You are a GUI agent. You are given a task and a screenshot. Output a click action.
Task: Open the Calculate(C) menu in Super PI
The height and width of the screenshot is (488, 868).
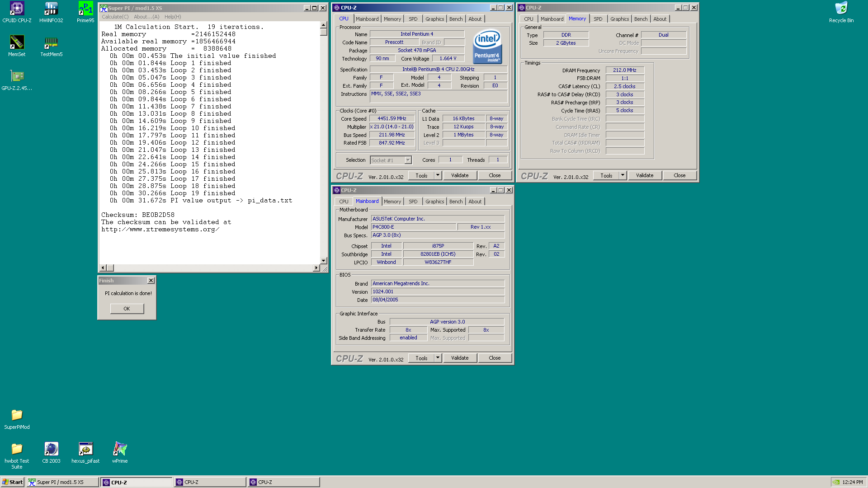click(115, 17)
